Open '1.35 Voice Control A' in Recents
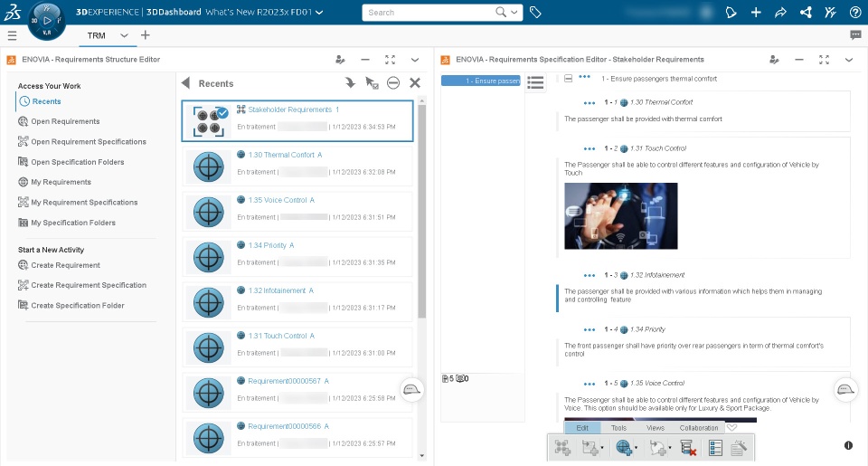868x466 pixels. (281, 200)
